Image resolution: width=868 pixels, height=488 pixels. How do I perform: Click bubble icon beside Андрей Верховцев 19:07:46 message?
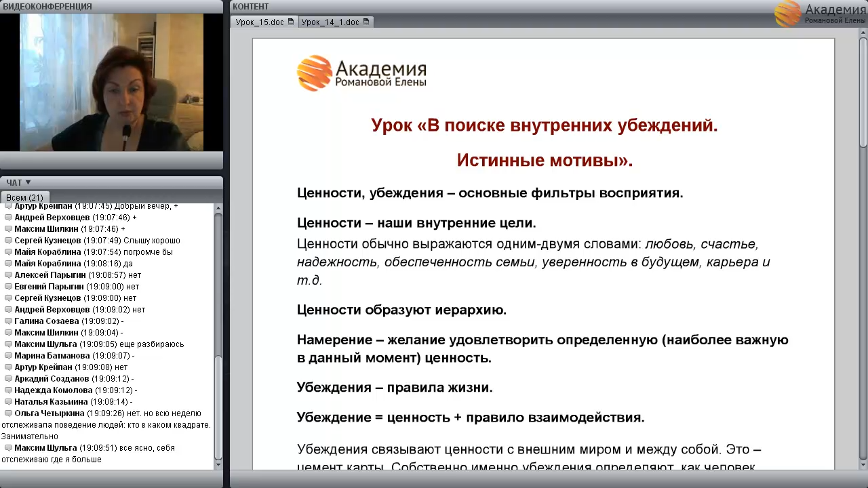pos(9,218)
